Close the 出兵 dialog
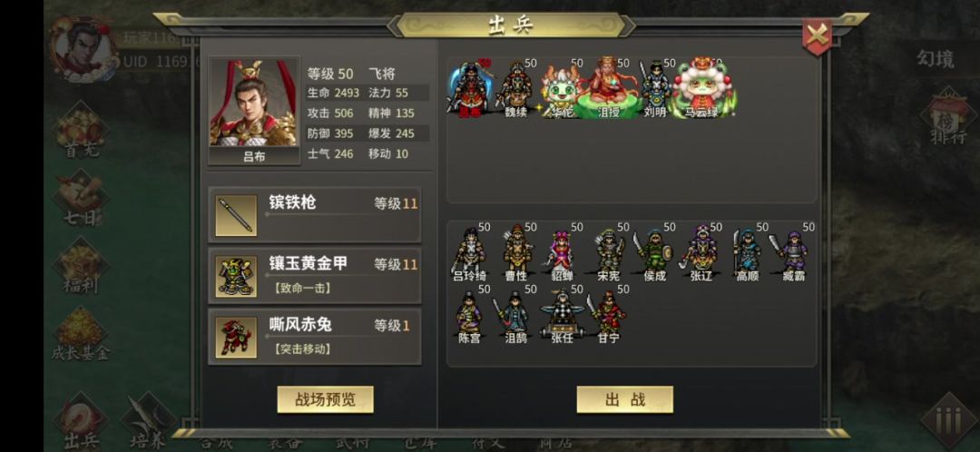 click(817, 35)
